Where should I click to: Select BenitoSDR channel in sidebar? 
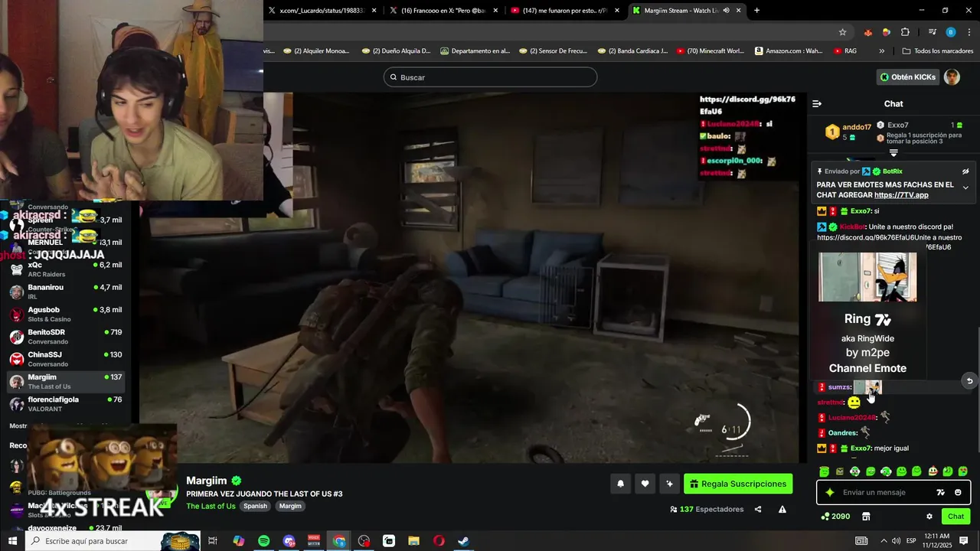[x=65, y=337]
